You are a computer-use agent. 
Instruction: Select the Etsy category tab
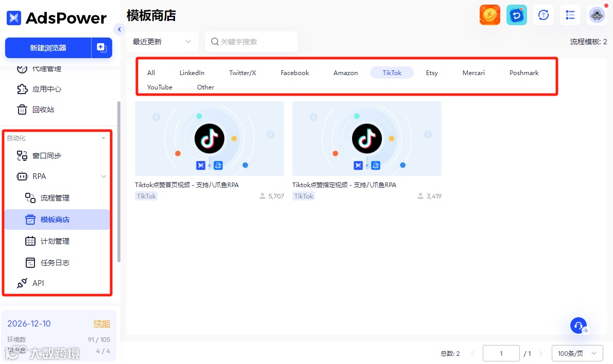point(432,72)
